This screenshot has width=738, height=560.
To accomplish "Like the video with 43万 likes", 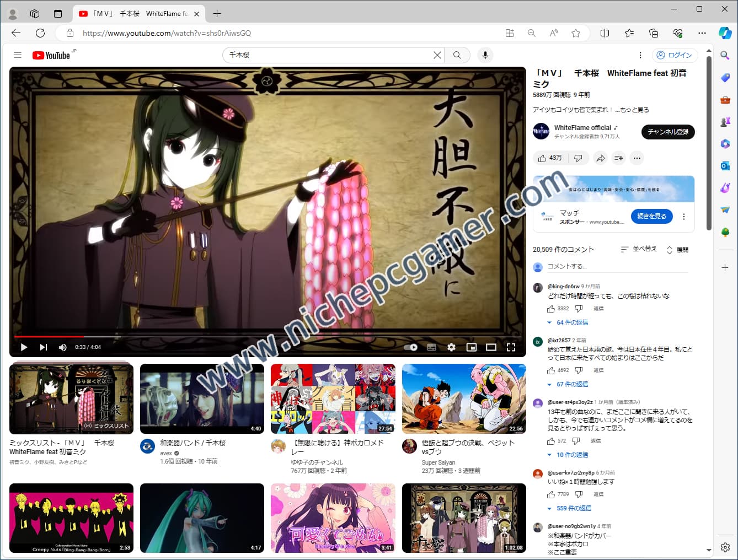I will pyautogui.click(x=550, y=158).
